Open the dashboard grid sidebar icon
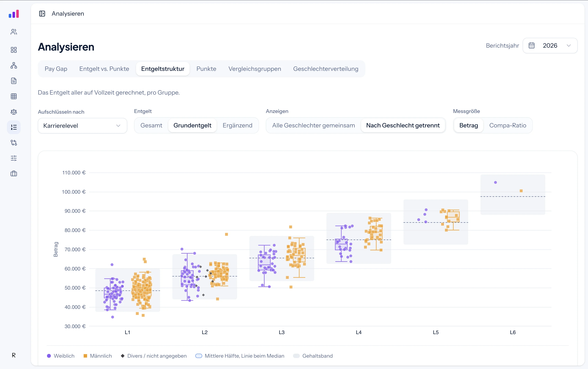 14,50
